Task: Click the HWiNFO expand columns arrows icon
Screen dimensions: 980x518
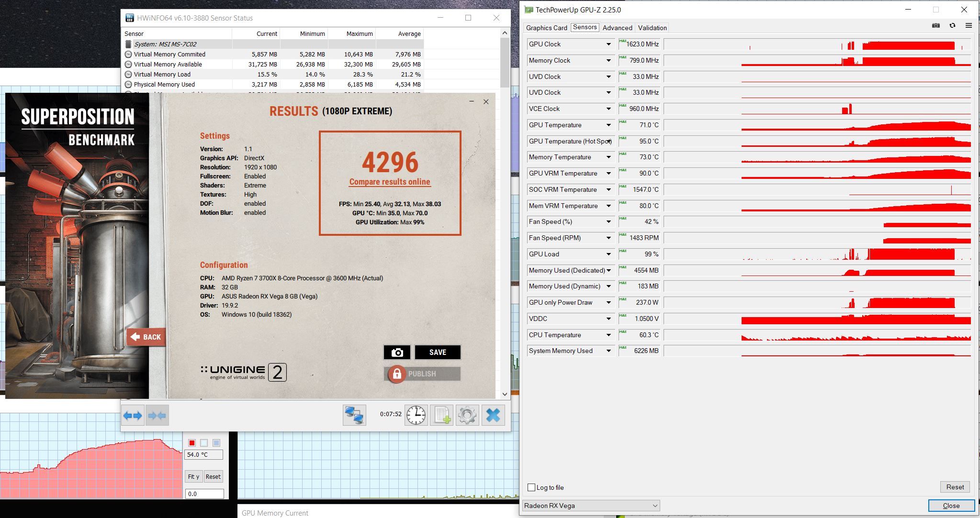Action: click(133, 416)
